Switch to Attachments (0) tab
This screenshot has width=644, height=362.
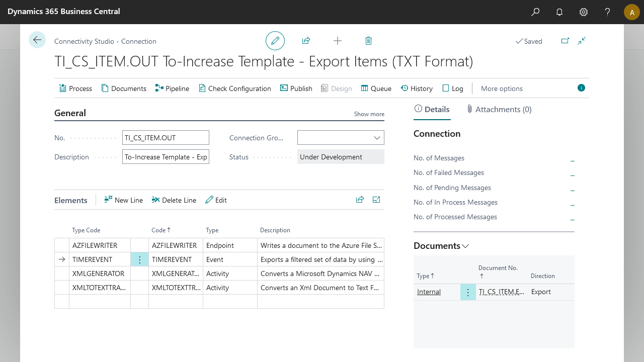(x=499, y=110)
